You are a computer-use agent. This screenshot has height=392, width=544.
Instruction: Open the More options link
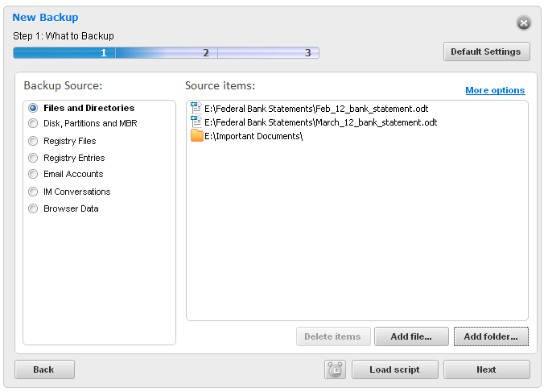tap(495, 90)
